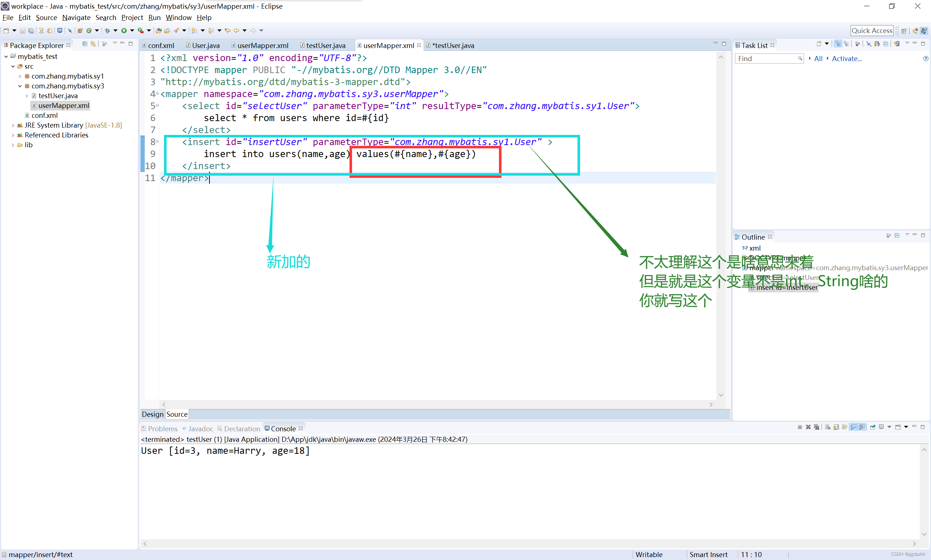Click Remove All Terminated Launches icon
Image resolution: width=931 pixels, height=560 pixels.
tap(817, 427)
